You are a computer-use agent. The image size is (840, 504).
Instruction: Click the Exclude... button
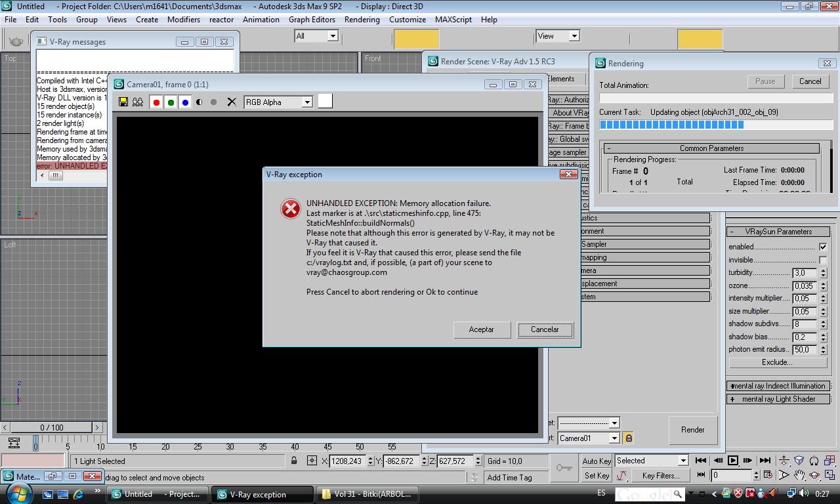[x=777, y=362]
